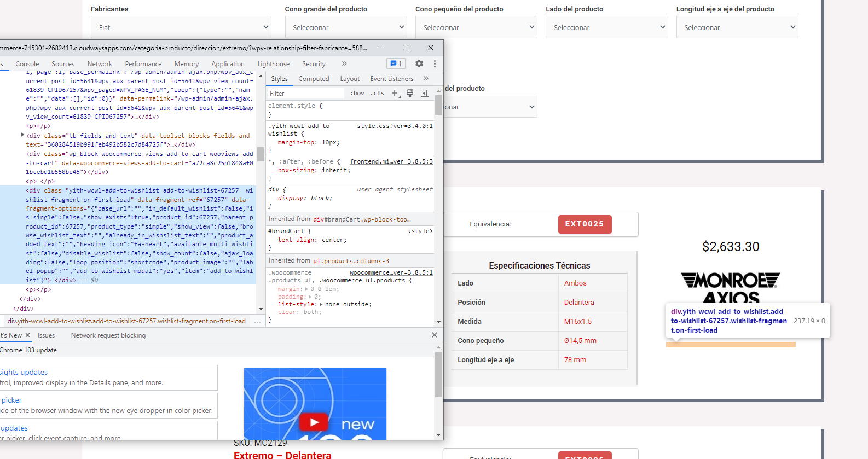
Task: Select the Computed sidebar tab
Action: click(314, 79)
